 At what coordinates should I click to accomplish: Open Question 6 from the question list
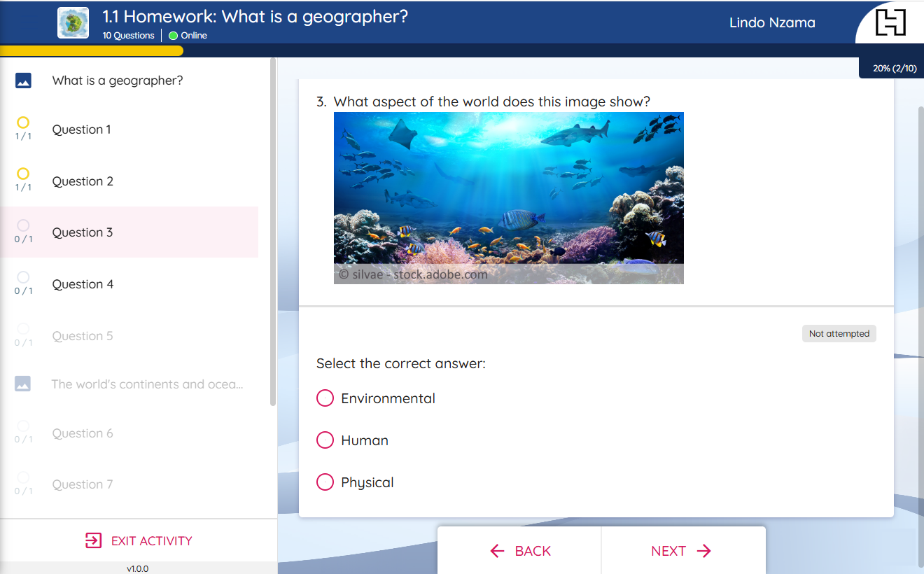83,433
